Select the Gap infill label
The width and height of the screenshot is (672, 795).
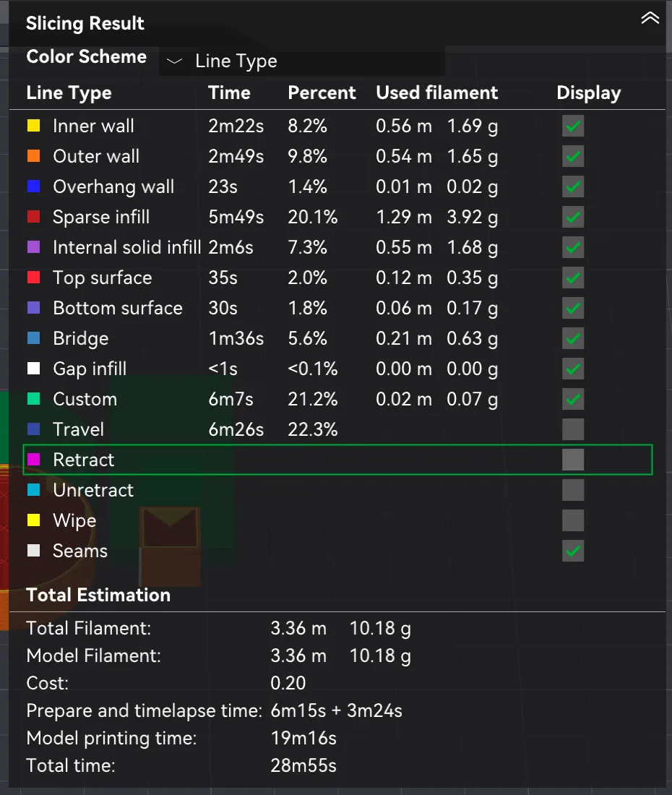click(x=90, y=369)
